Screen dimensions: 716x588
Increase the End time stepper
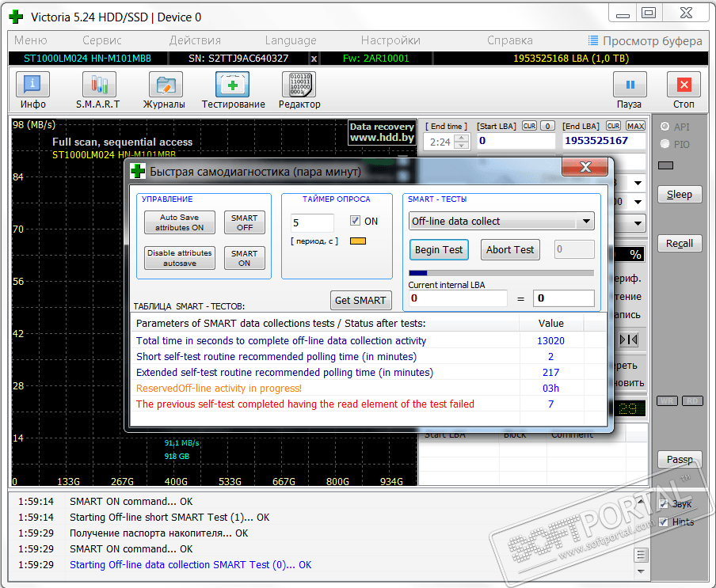pyautogui.click(x=462, y=138)
